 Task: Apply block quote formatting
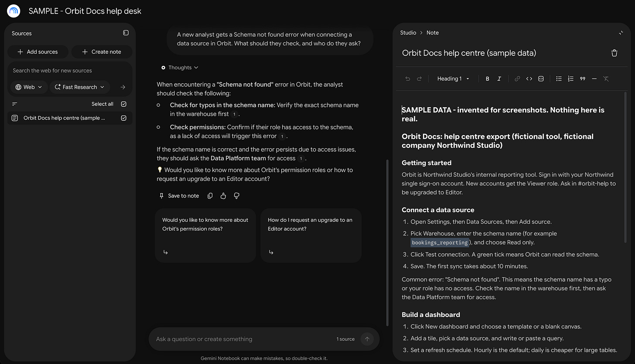583,79
